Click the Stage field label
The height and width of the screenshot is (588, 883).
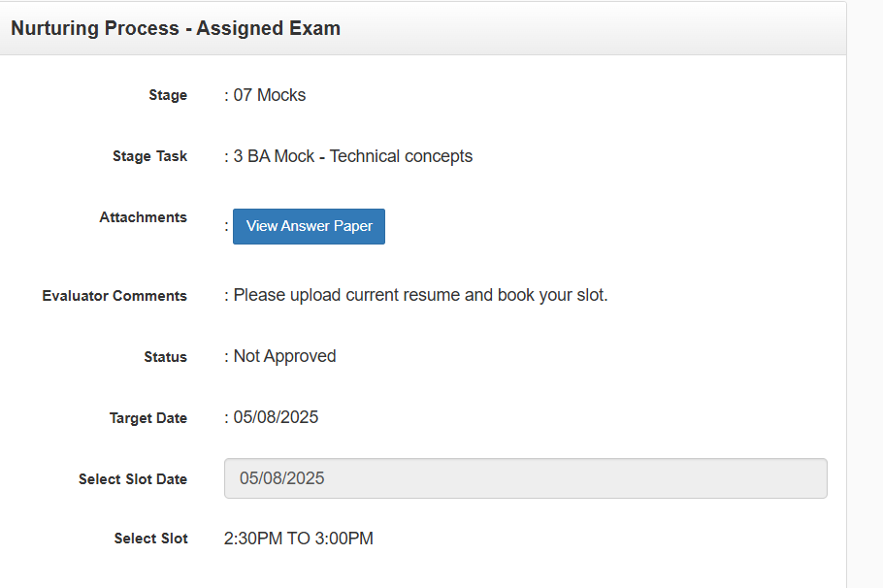coord(168,95)
